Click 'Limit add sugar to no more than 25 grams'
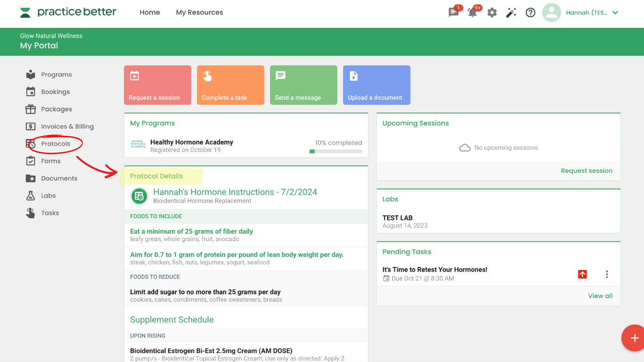644x362 pixels. [205, 292]
